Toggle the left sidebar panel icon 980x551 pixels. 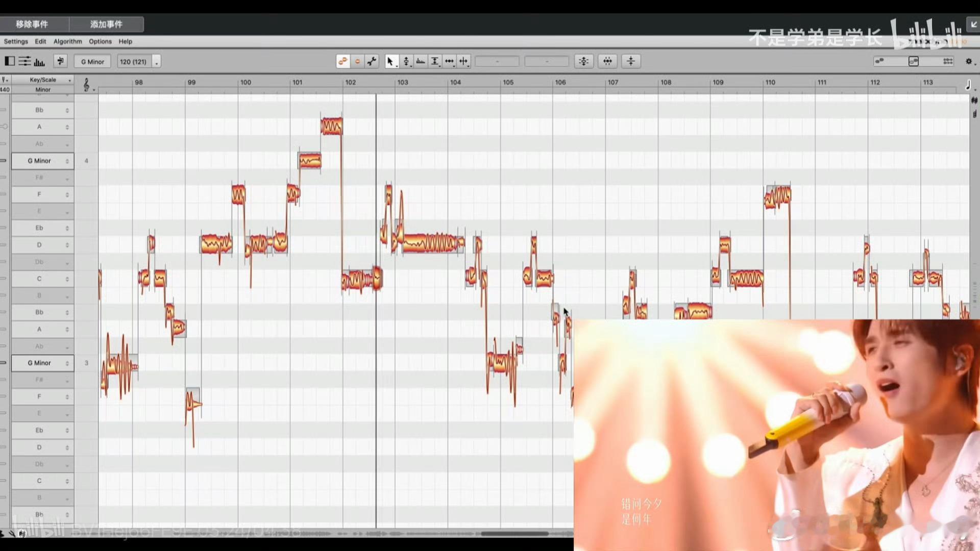click(x=10, y=61)
